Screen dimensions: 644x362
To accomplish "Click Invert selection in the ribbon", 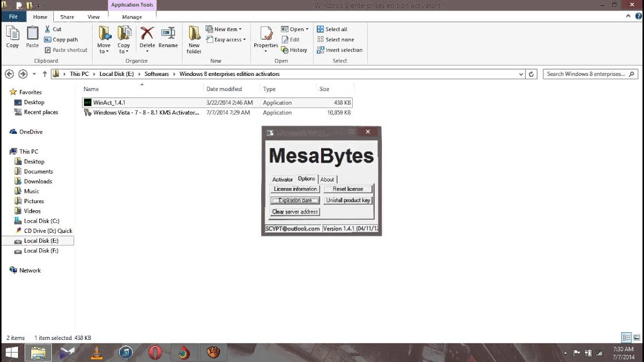I will (x=340, y=50).
